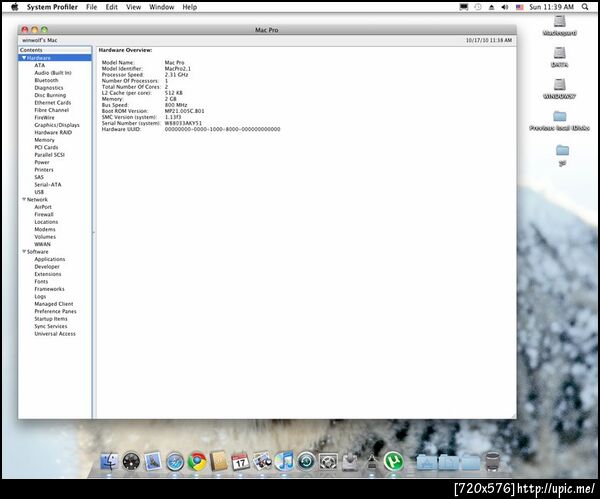Open iCal calendar showing 17
600x499 pixels.
(240, 462)
